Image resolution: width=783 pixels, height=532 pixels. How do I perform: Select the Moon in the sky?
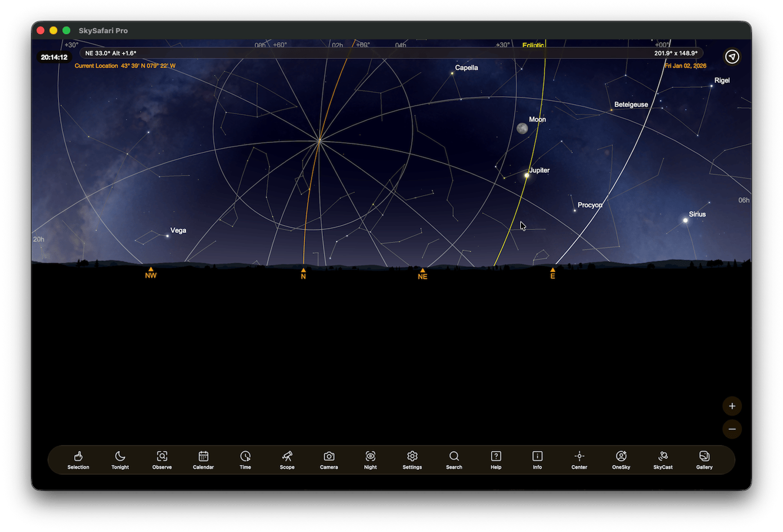point(523,129)
